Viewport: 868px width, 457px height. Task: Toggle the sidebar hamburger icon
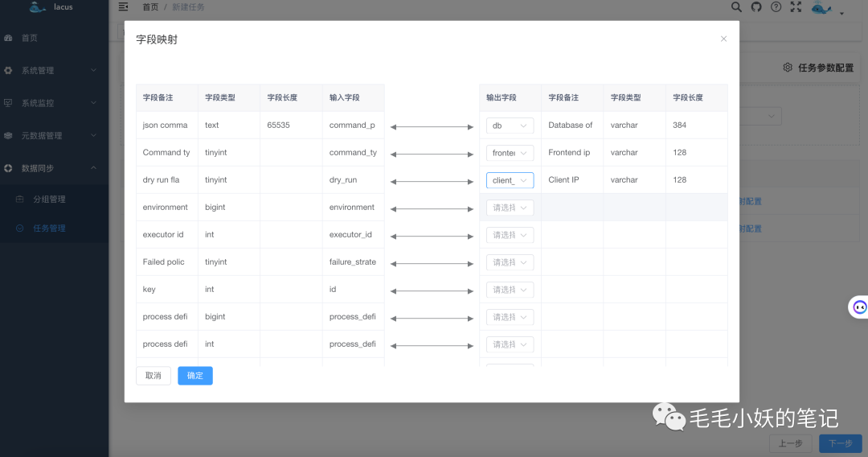pos(124,6)
